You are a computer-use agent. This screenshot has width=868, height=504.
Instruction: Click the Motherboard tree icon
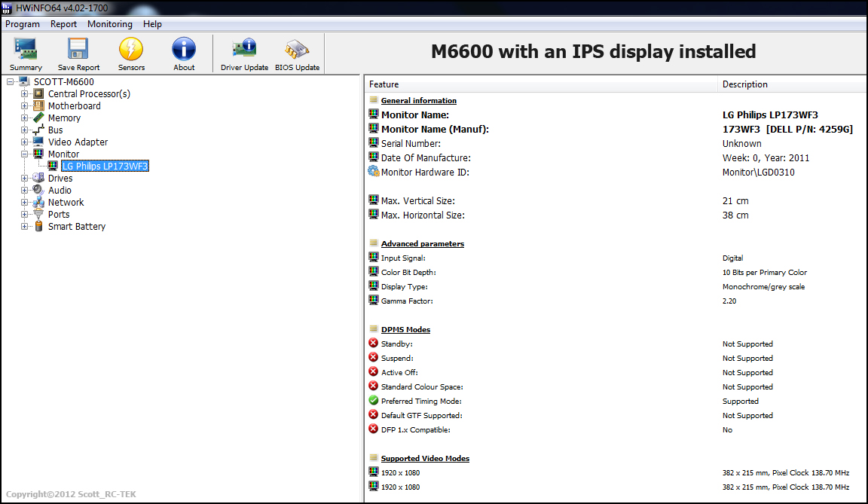coord(38,105)
